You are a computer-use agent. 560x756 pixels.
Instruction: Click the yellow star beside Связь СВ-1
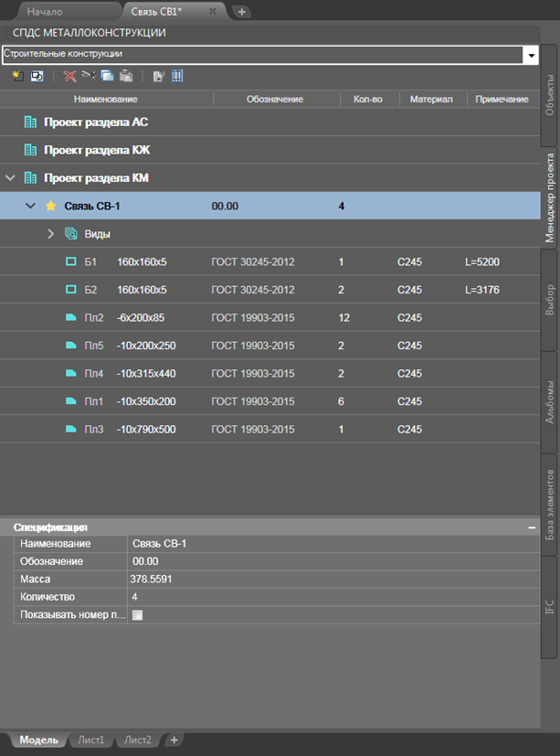coord(50,206)
